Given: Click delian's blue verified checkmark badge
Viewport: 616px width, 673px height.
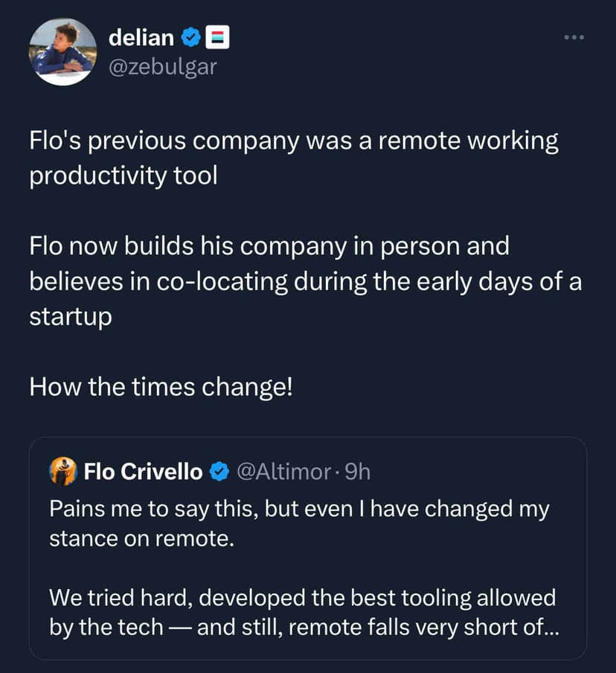Looking at the screenshot, I should pos(191,36).
